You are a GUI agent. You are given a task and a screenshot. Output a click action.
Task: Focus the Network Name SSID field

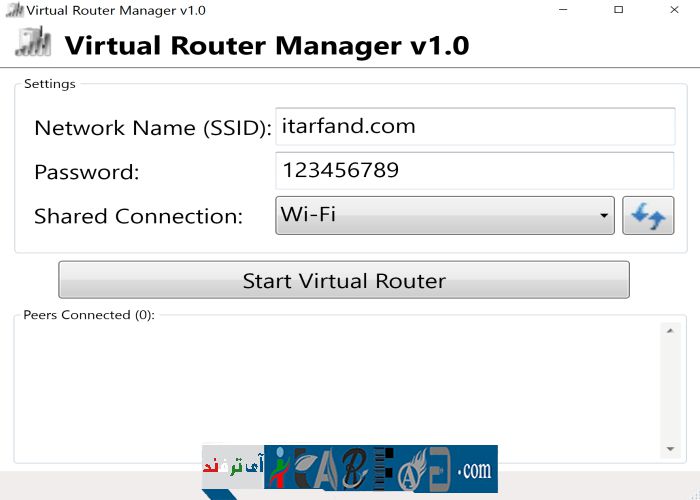coord(475,127)
